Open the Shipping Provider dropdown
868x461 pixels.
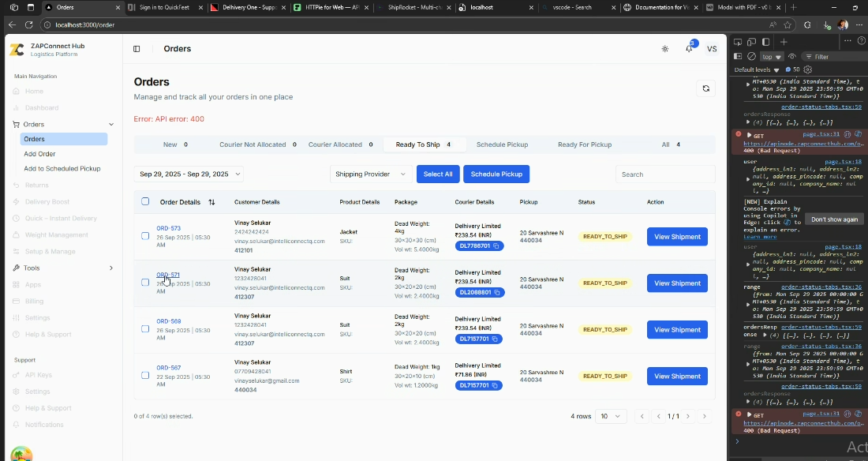point(370,174)
